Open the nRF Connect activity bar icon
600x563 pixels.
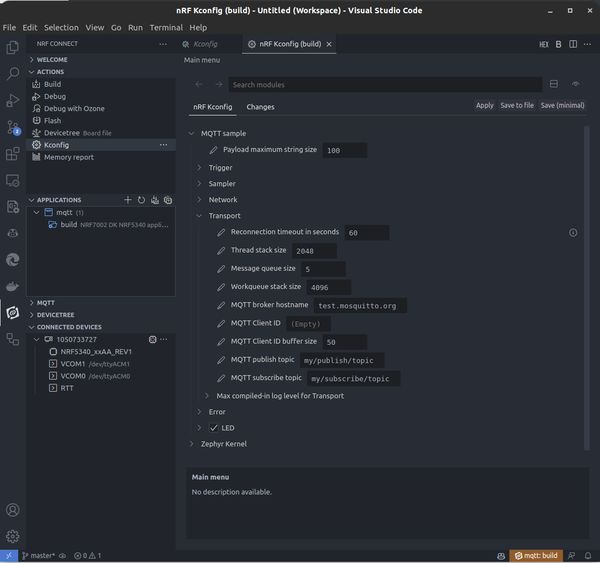click(13, 313)
